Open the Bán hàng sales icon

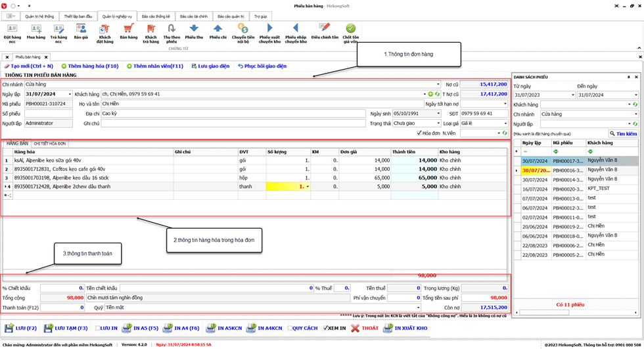[x=128, y=32]
